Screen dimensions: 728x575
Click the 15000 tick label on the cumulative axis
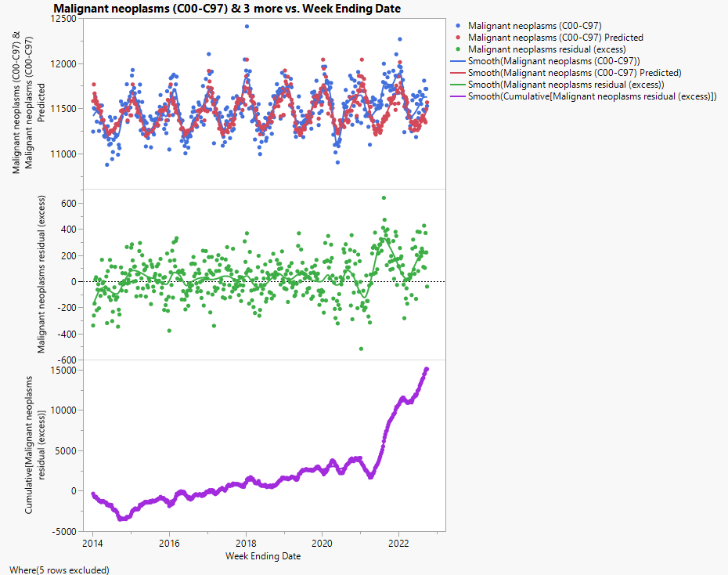pos(63,371)
